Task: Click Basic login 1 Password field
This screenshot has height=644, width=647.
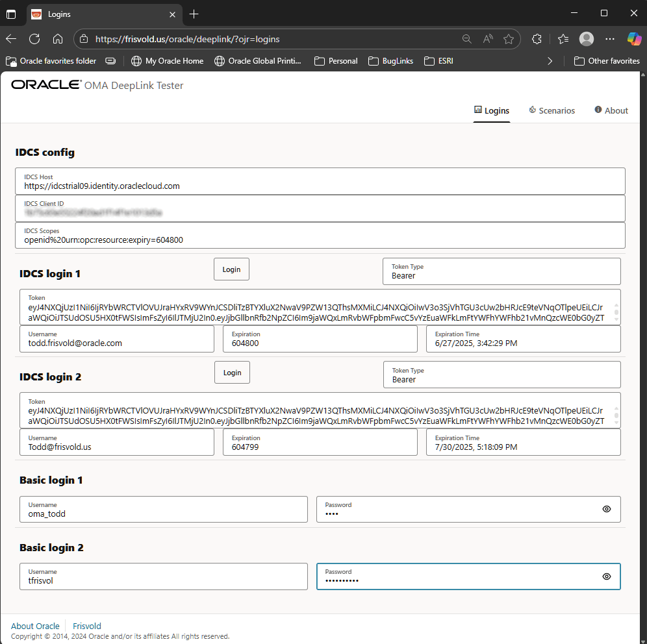Action: point(469,510)
